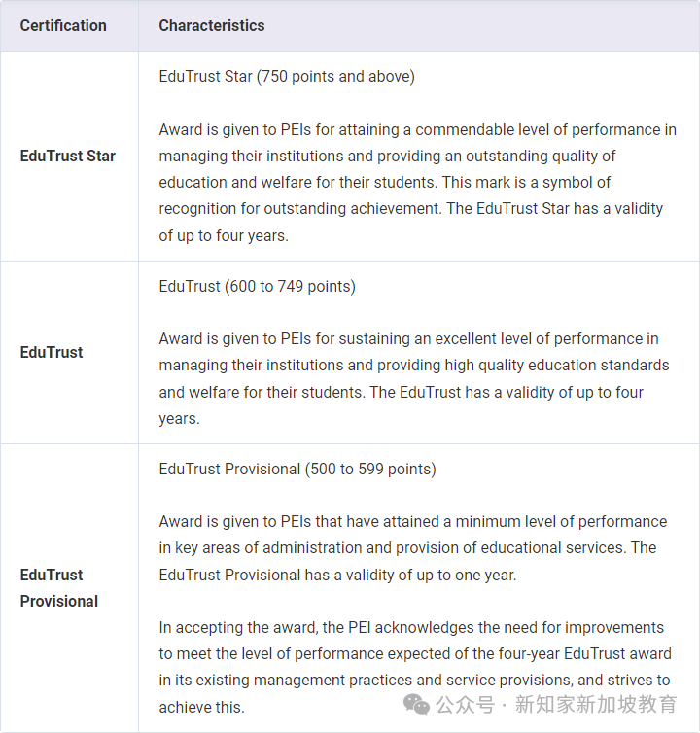Click the paragraph about commendable level of performance
This screenshot has width=700, height=733.
pos(417,182)
